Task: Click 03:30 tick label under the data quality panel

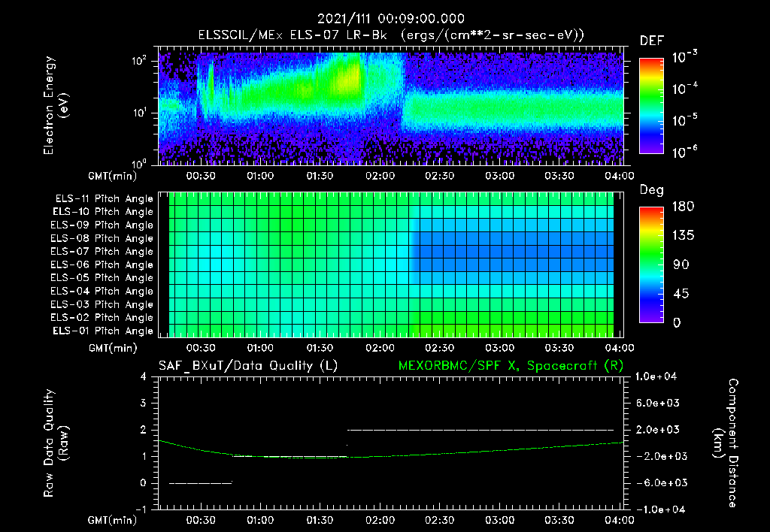Action: pyautogui.click(x=559, y=520)
